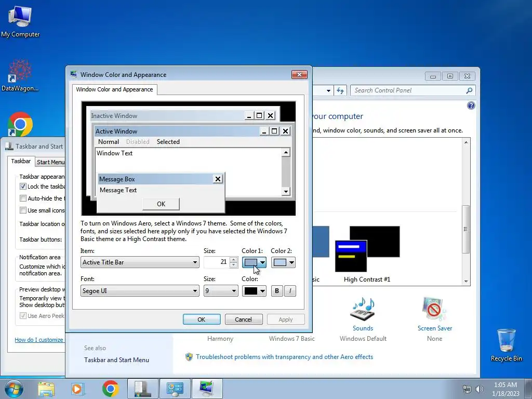Screen dimensions: 532x399
Task: Select the High Contrast #1 theme thumbnail
Action: 367,249
